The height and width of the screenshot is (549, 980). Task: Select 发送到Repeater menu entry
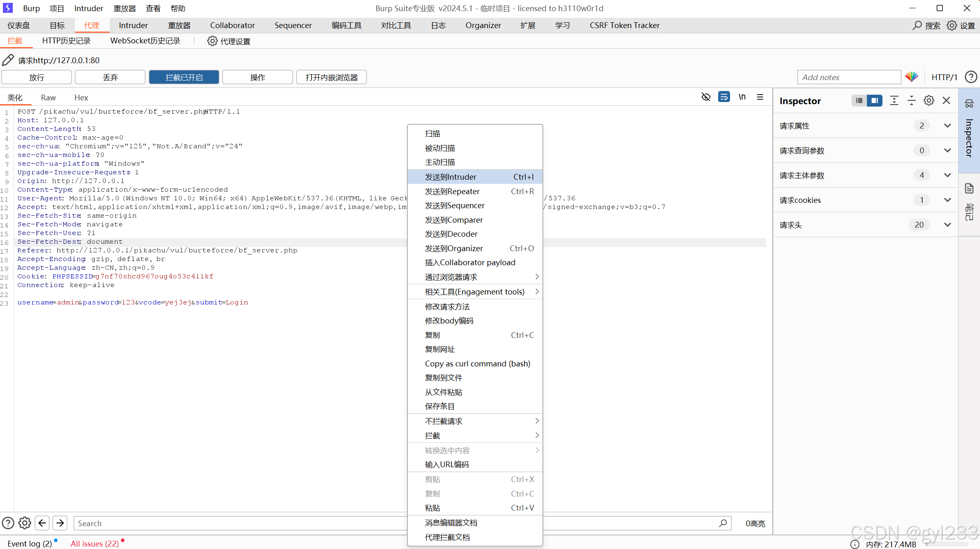pyautogui.click(x=475, y=191)
